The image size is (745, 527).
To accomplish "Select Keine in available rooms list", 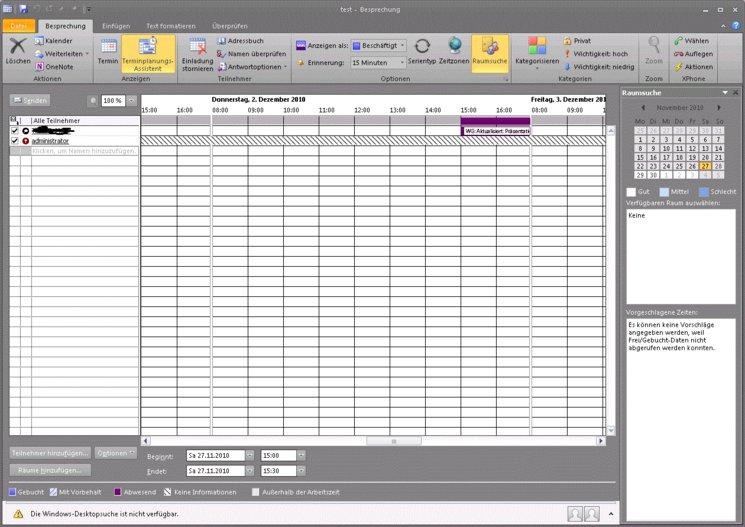I will (x=637, y=216).
